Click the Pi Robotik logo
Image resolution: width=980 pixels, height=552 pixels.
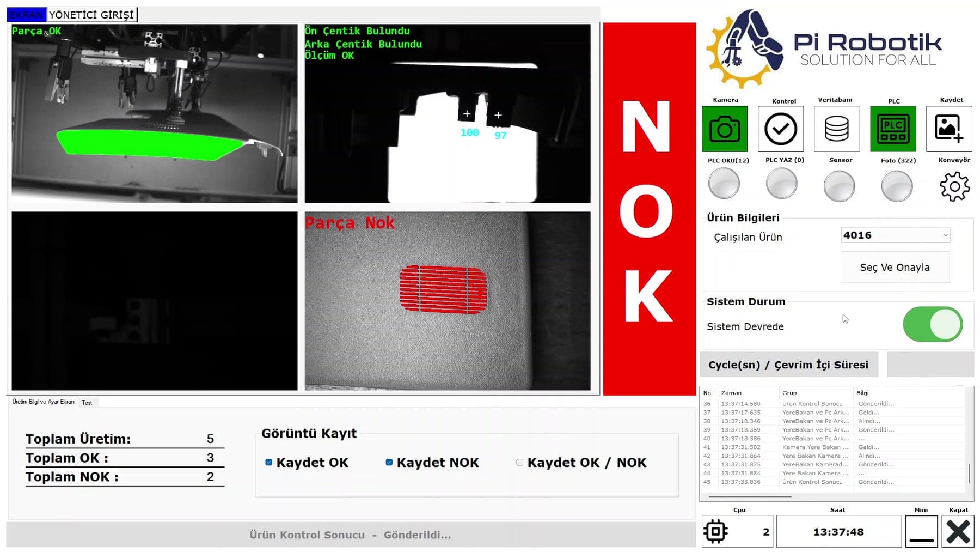[824, 49]
